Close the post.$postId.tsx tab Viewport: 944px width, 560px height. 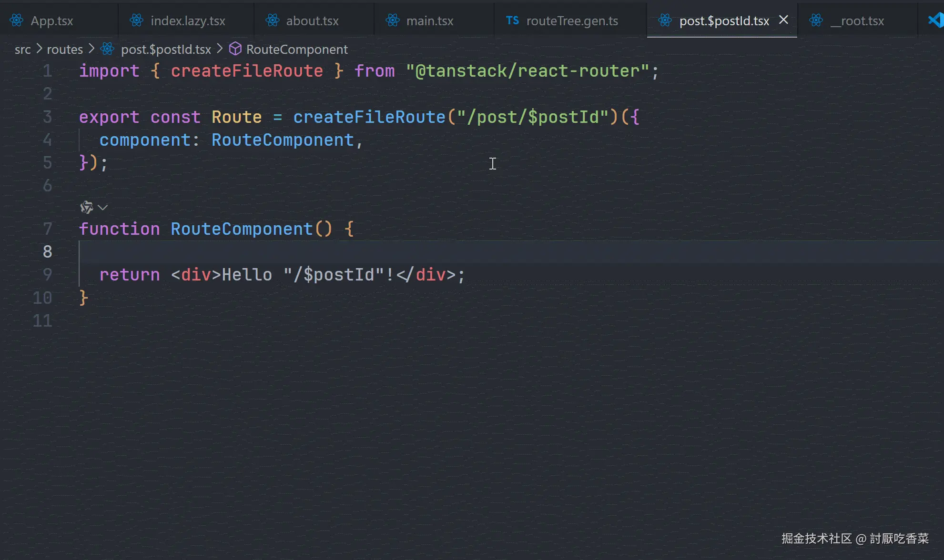tap(783, 20)
